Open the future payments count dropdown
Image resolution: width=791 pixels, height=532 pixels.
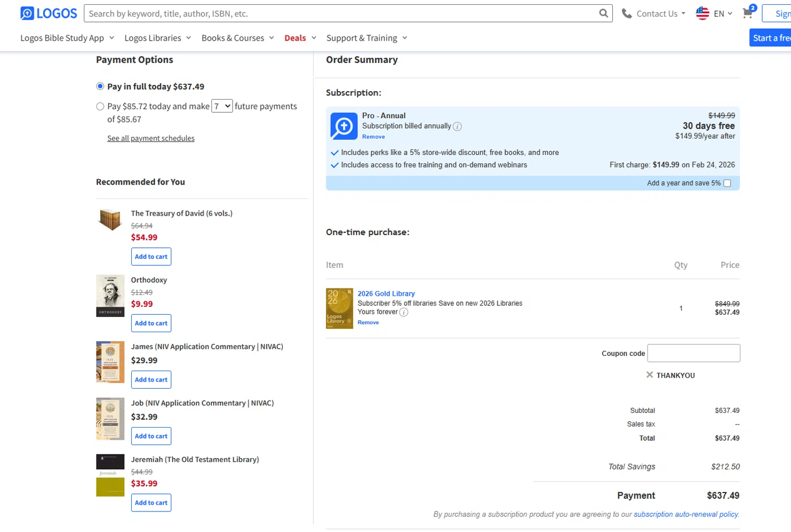(221, 106)
